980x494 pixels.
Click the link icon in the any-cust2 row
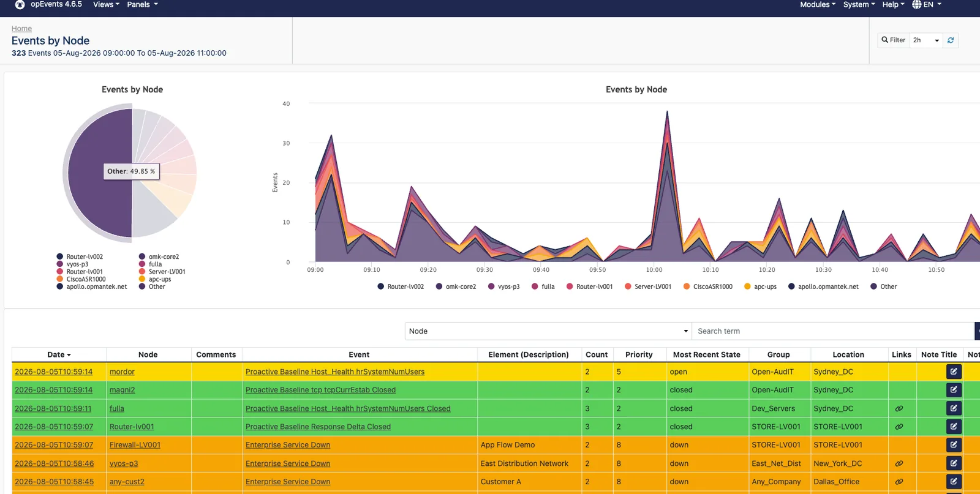tap(899, 482)
